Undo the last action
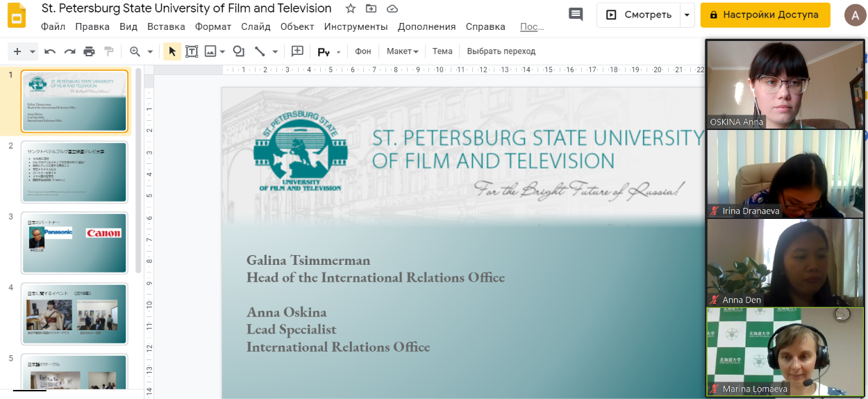The width and height of the screenshot is (868, 399). point(50,51)
